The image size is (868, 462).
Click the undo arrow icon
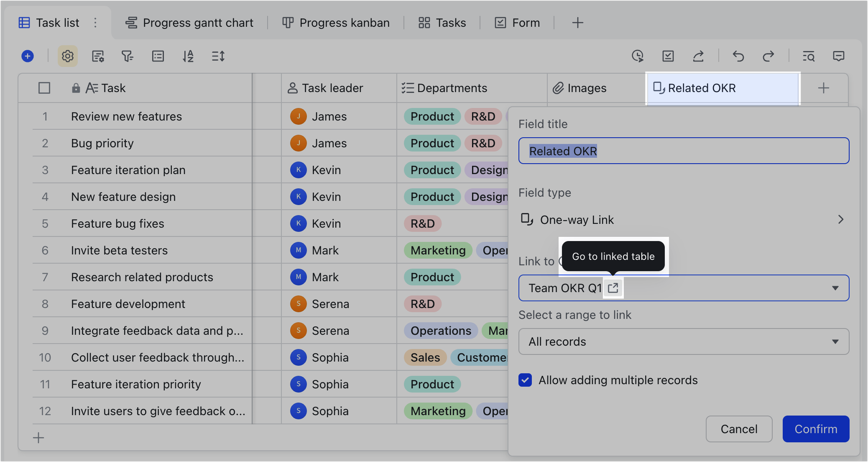[x=738, y=56]
